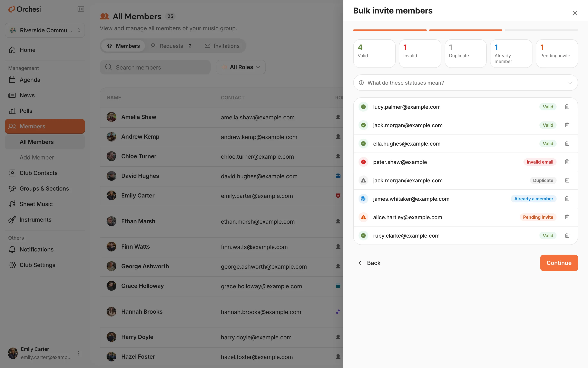Click the Invalid email status badge

click(540, 162)
